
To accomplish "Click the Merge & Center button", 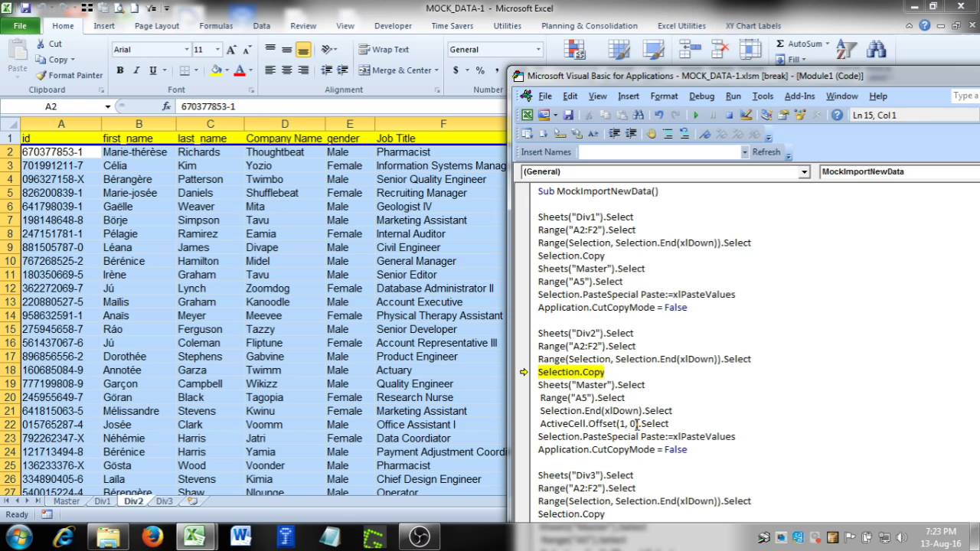I will click(395, 70).
